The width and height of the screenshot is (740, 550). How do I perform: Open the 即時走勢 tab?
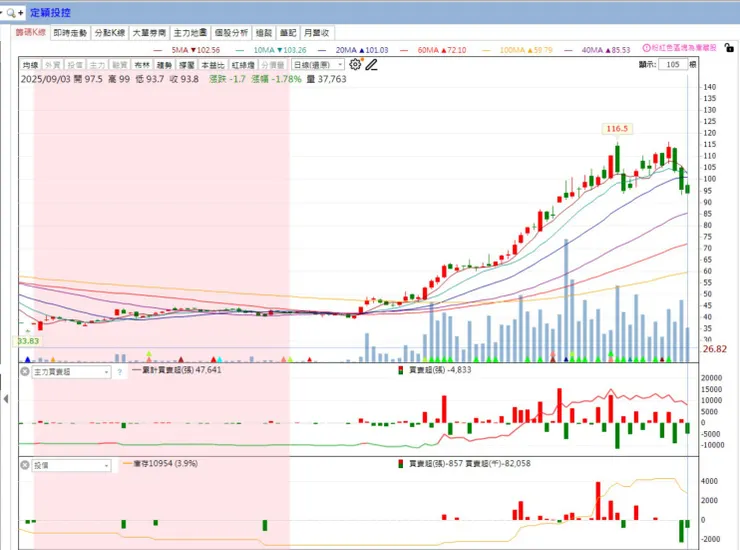[x=70, y=33]
